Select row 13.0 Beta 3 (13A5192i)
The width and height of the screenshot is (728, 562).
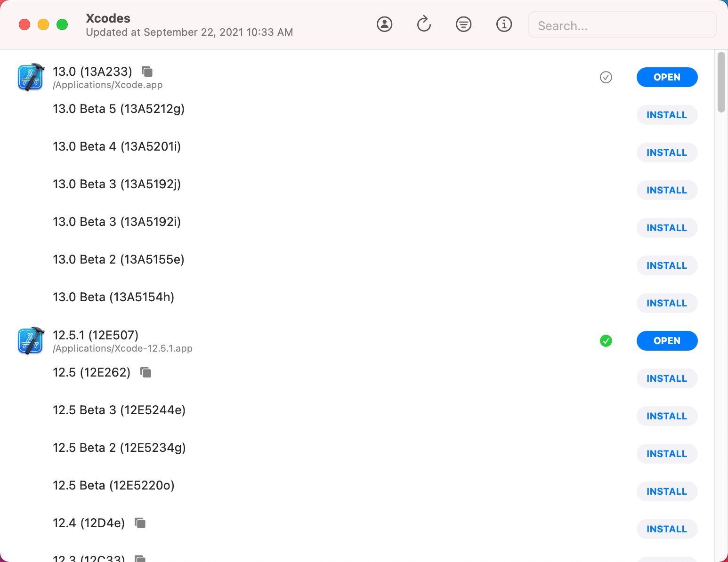(117, 222)
